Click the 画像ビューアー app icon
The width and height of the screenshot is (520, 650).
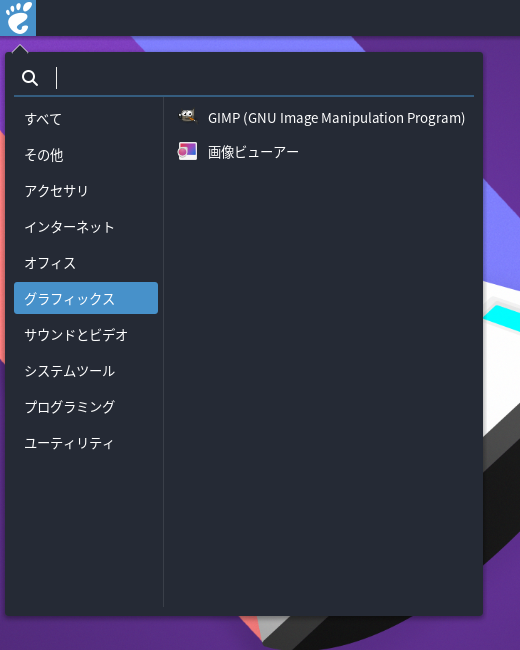[x=187, y=151]
